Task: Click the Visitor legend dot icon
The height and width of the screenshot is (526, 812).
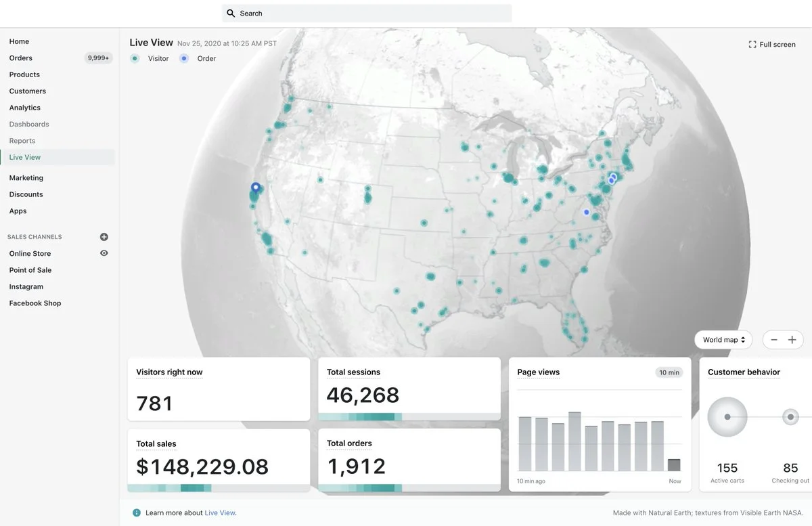Action: pos(135,59)
